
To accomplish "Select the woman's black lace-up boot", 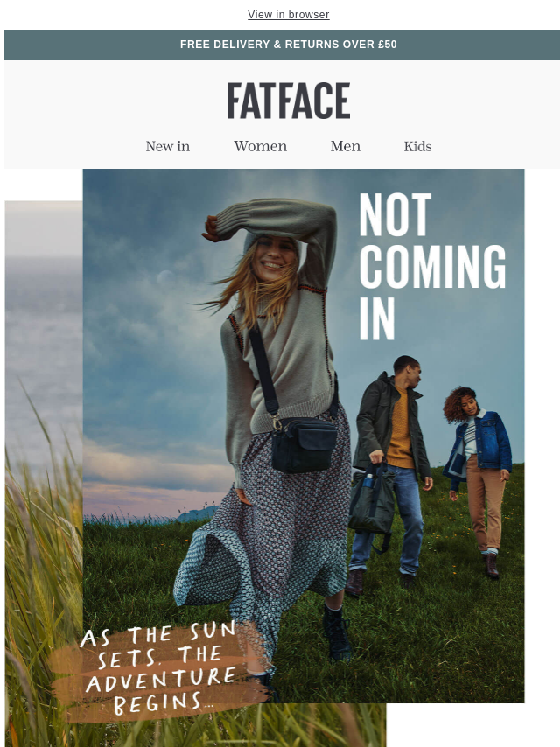I will point(337,632).
